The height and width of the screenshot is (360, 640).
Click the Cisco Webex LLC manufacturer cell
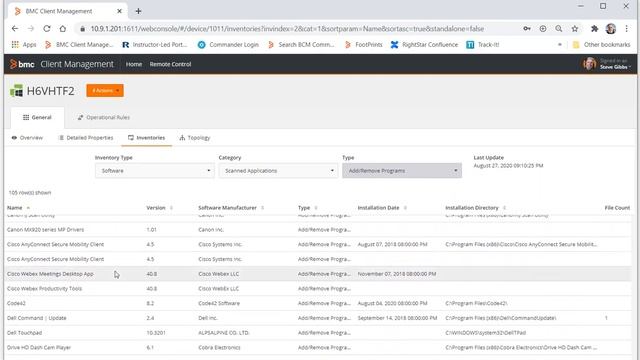click(219, 274)
